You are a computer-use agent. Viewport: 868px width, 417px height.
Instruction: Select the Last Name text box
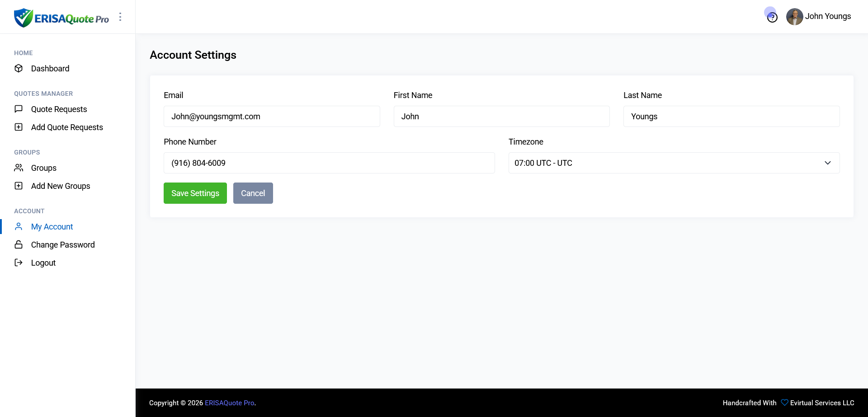(731, 117)
